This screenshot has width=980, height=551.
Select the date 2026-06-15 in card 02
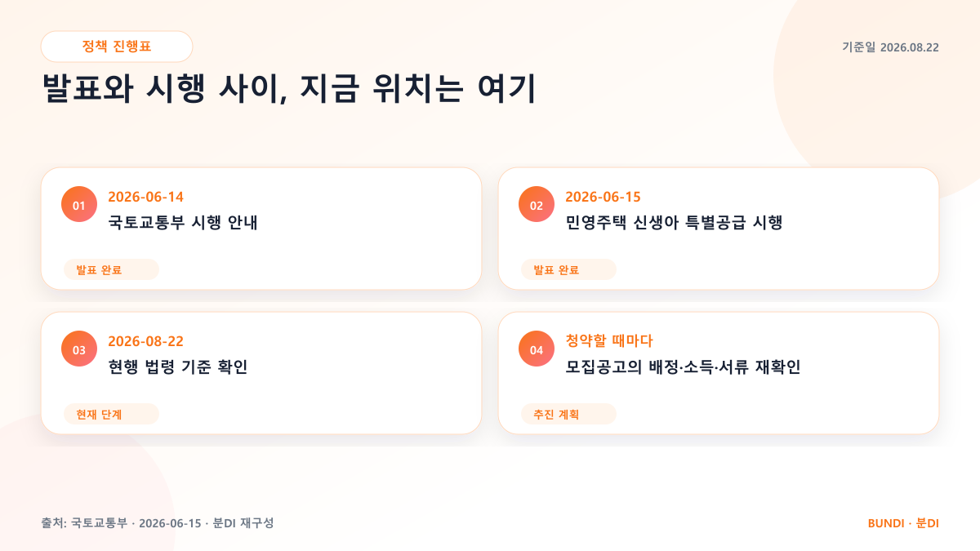604,197
